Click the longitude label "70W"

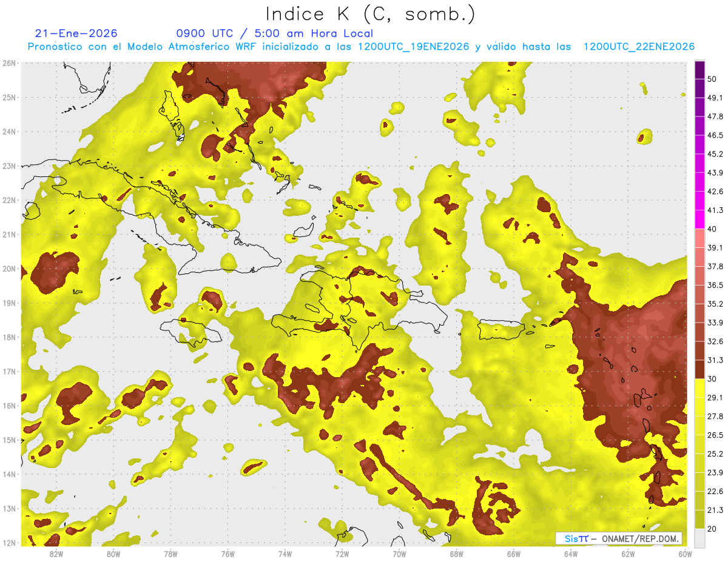pos(399,554)
